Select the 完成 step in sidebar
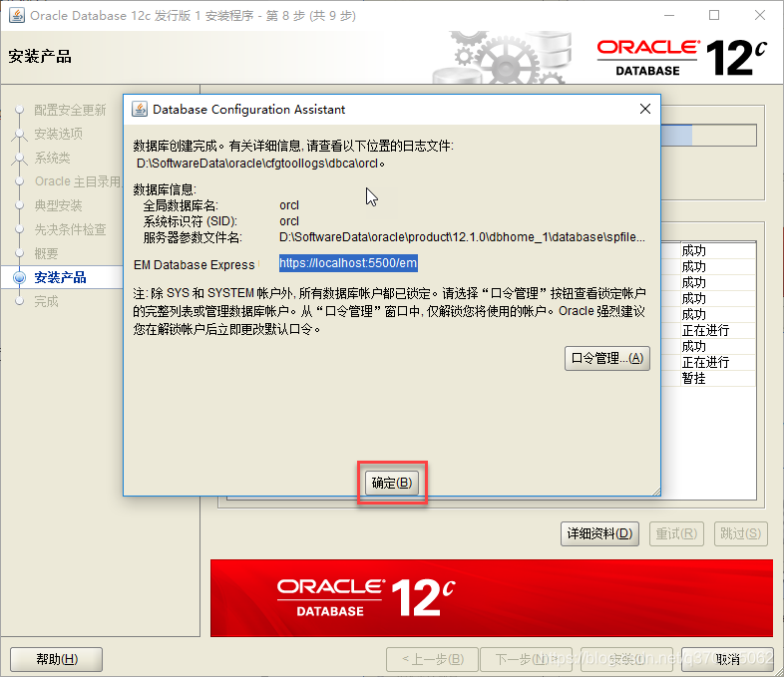The width and height of the screenshot is (784, 677). [x=46, y=301]
